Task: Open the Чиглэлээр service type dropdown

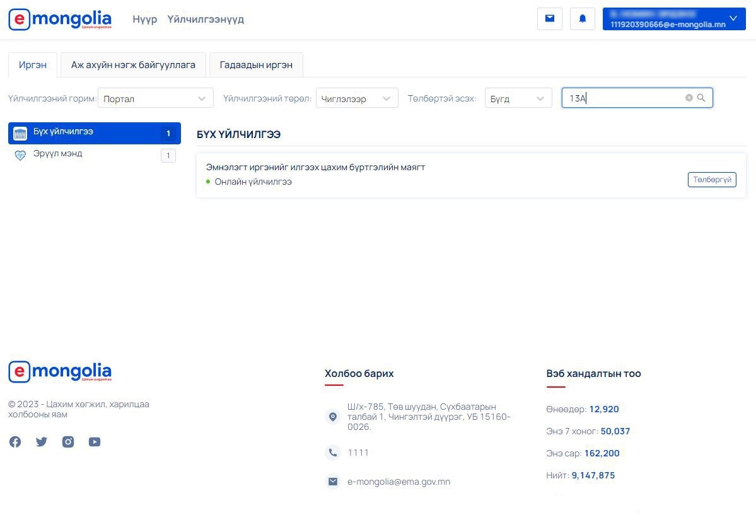Action: pyautogui.click(x=356, y=98)
